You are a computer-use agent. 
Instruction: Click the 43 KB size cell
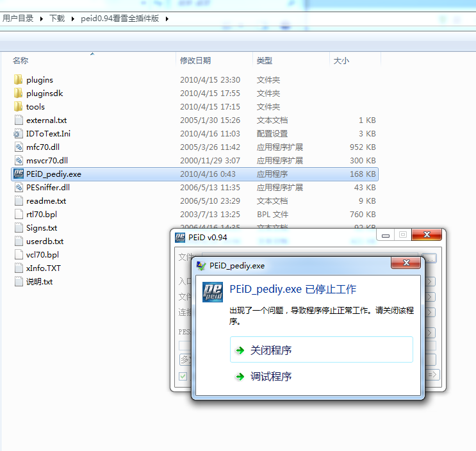[365, 187]
